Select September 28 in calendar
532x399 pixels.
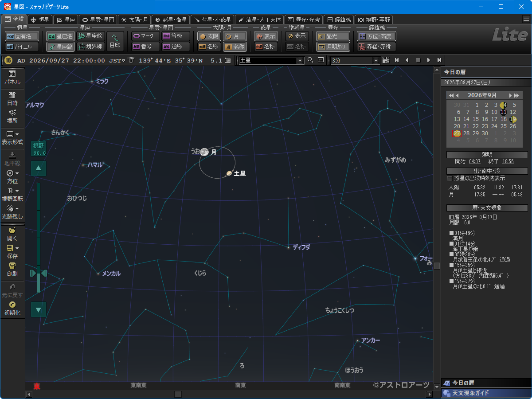pos(466,133)
